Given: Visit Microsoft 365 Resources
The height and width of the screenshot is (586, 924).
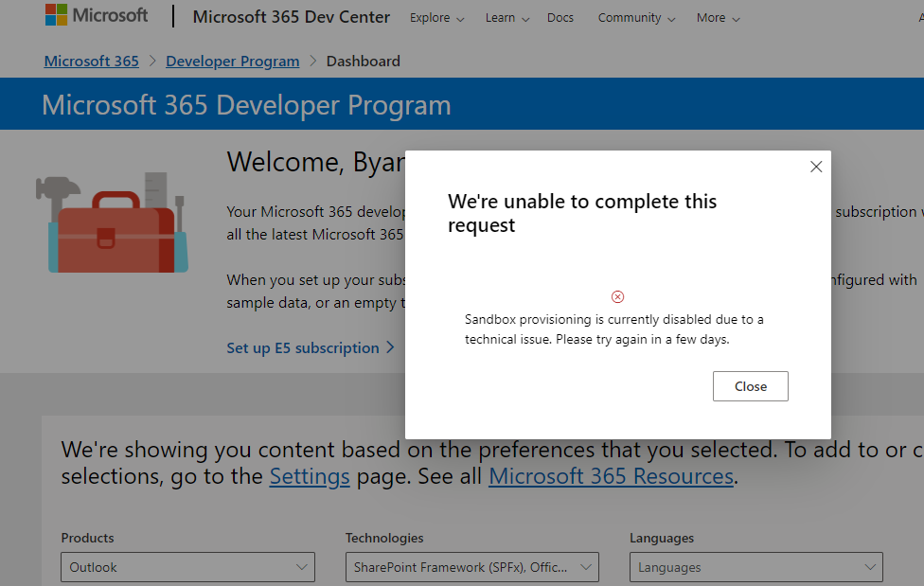Looking at the screenshot, I should click(611, 476).
